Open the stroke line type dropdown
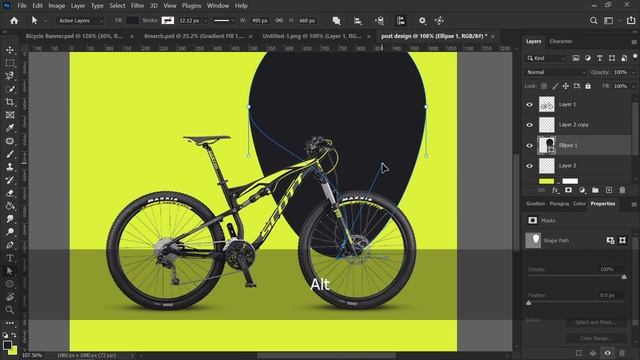Screen dimensions: 640x360 tap(224, 20)
